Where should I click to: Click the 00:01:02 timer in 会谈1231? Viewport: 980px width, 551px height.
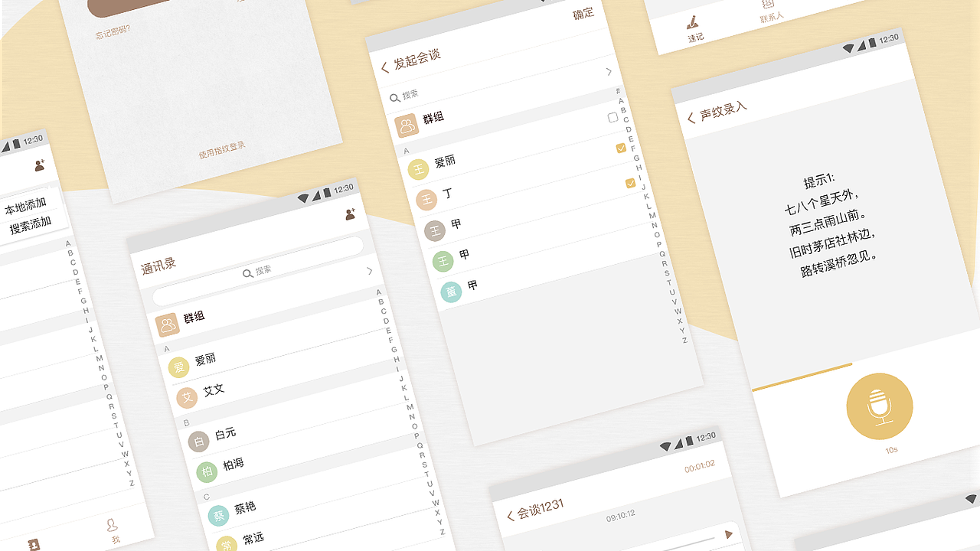tap(700, 465)
